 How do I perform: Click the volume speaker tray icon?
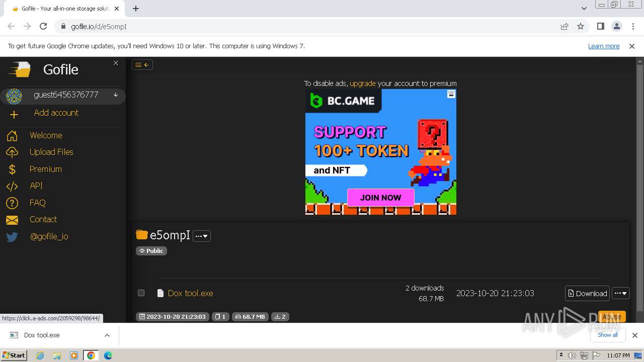click(x=572, y=355)
